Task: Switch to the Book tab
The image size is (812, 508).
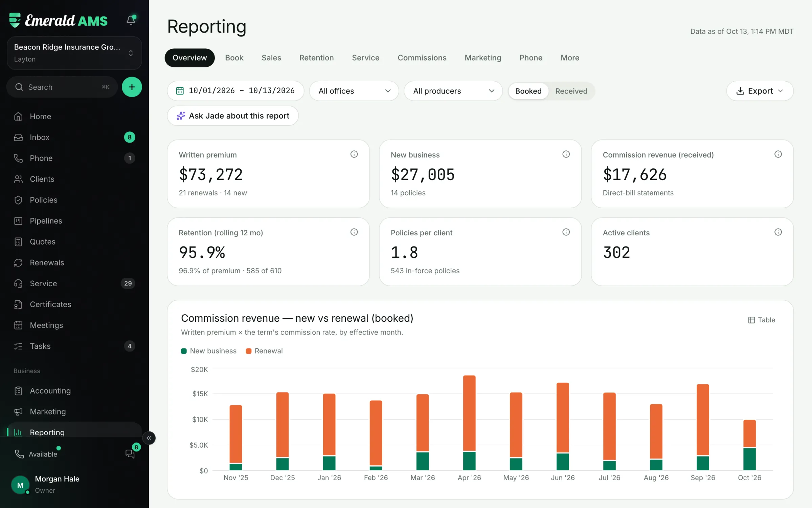Action: tap(234, 58)
